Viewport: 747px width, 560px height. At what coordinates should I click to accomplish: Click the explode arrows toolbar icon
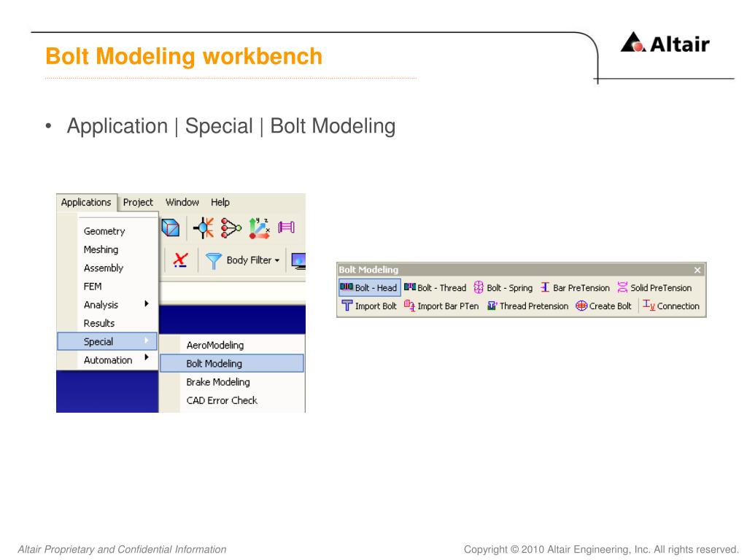click(204, 227)
